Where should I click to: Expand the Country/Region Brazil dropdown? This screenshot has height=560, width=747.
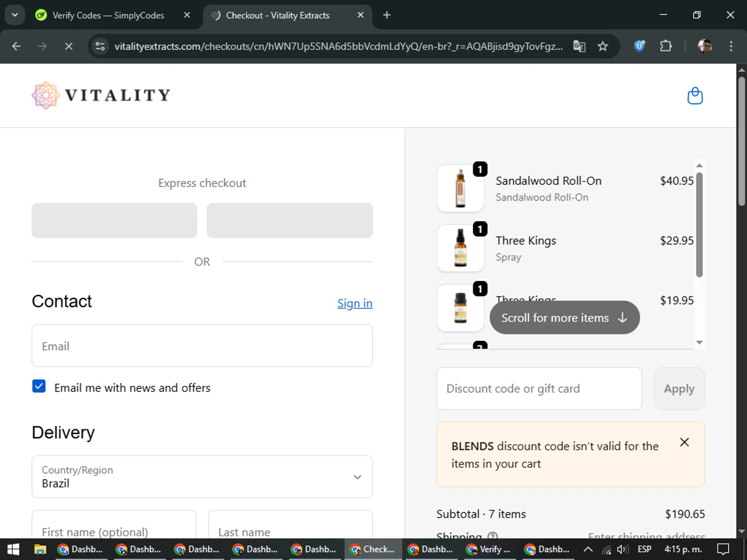[202, 477]
